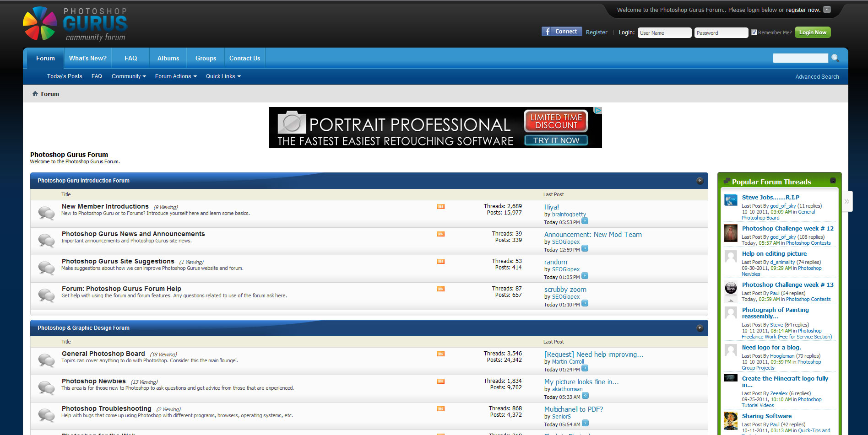868x435 pixels.
Task: Open the scrubby zoom last post
Action: (565, 290)
